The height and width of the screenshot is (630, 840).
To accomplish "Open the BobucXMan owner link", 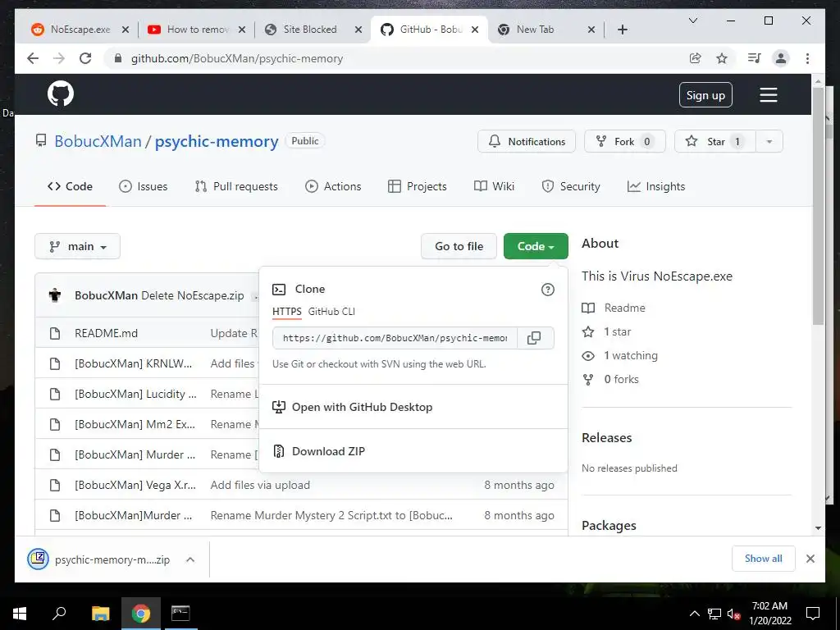I will point(98,141).
